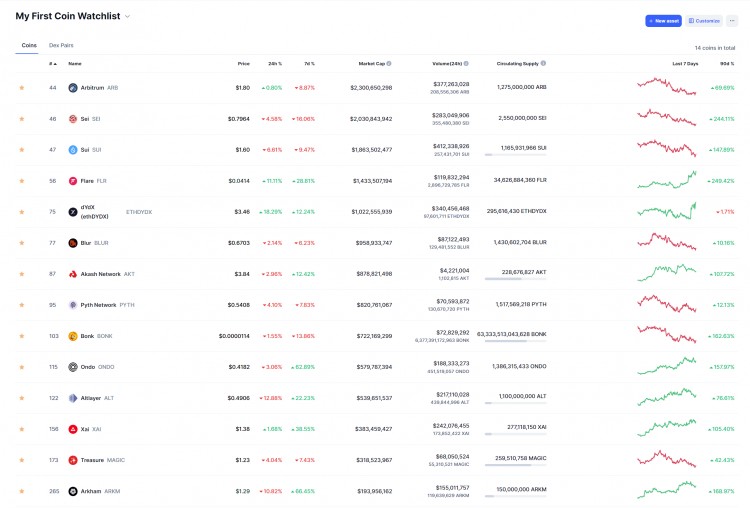750x508 pixels.
Task: Click the Pyth Network coin logo
Action: (x=73, y=305)
